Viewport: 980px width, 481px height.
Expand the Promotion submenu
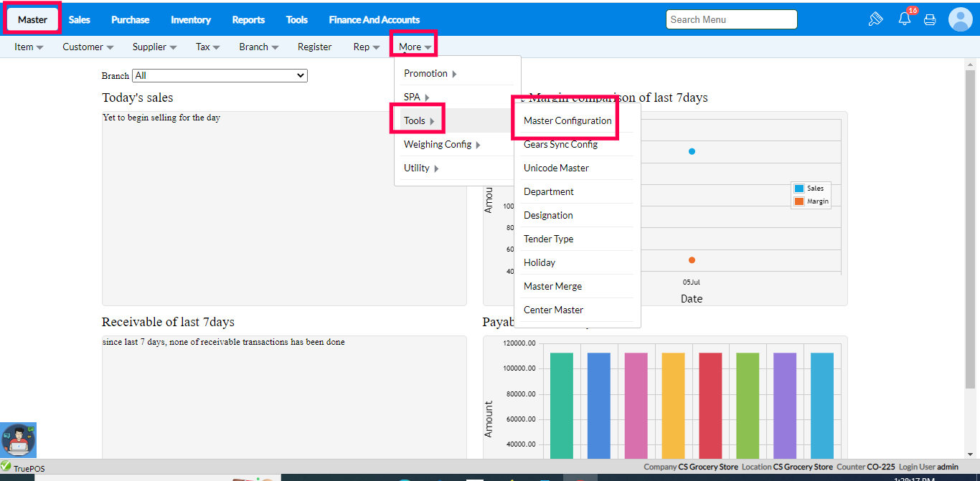coord(430,73)
